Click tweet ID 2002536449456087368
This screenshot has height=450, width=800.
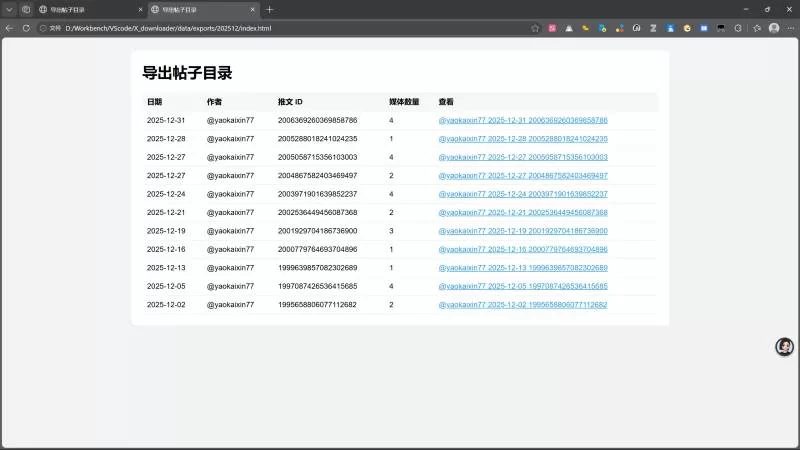coord(317,212)
